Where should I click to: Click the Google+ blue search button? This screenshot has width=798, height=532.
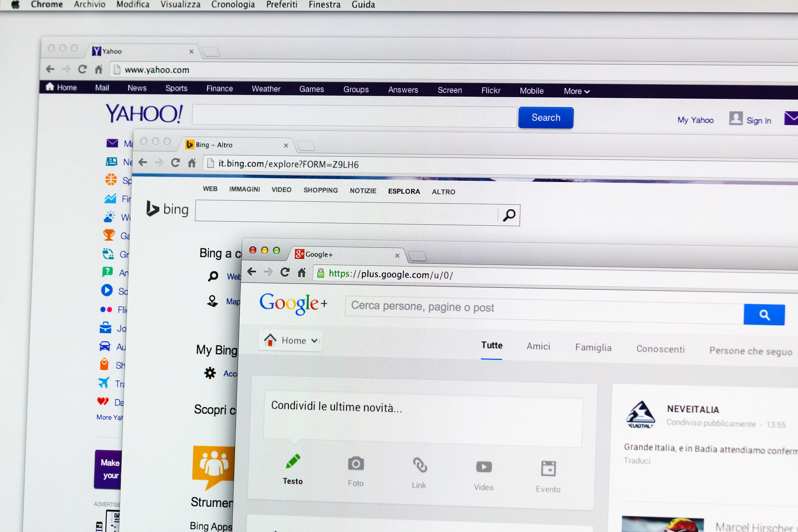click(764, 315)
